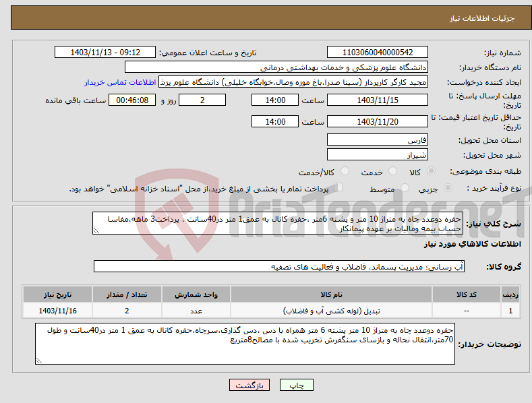
Task: Select the کالا radio button
Action: pyautogui.click(x=432, y=171)
